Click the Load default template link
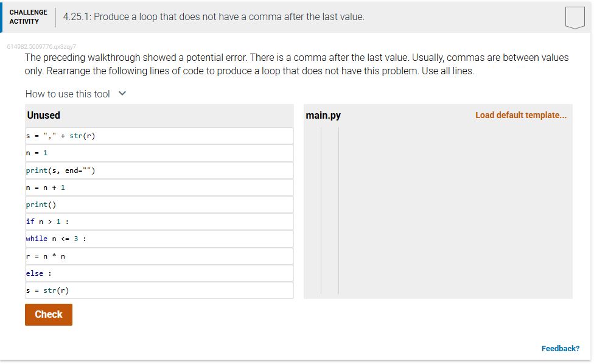Screen dimensions: 594x364 [x=520, y=115]
